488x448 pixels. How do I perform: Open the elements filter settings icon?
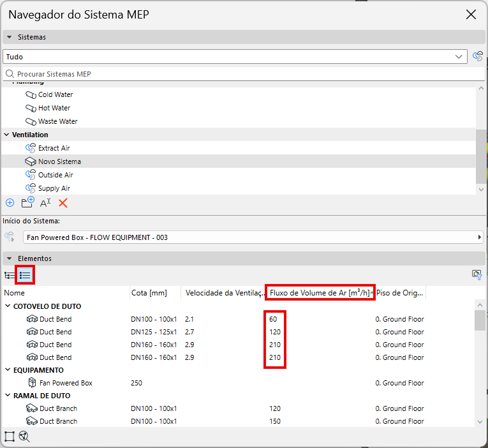click(x=477, y=275)
